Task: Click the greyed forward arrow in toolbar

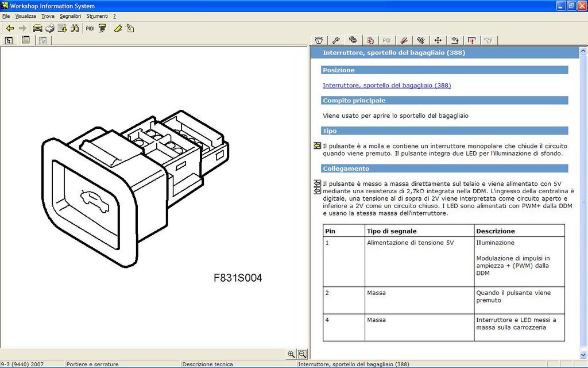Action: [22, 28]
